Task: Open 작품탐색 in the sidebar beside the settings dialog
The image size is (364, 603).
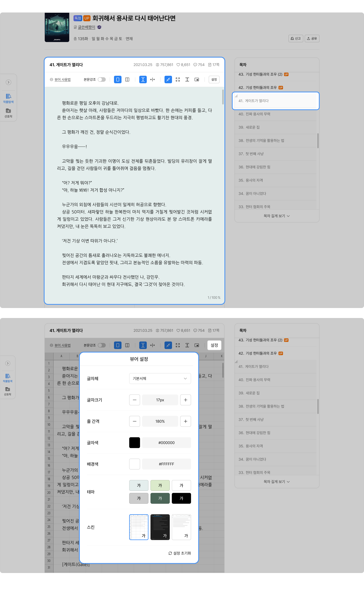Action: pyautogui.click(x=8, y=378)
